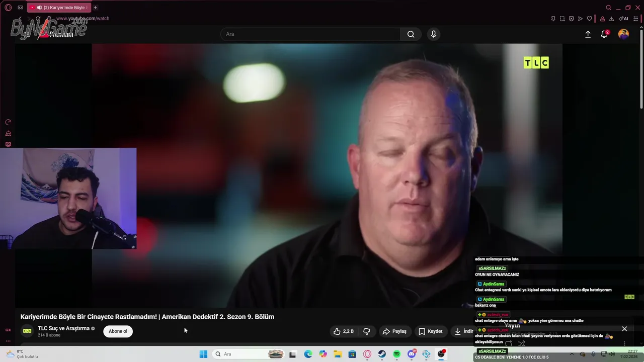644x362 pixels.
Task: Bookmark page with the heart icon
Action: (x=589, y=19)
